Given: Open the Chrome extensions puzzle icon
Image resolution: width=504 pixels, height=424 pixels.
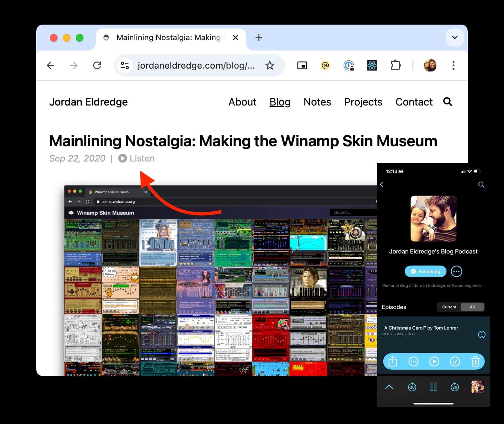Looking at the screenshot, I should pyautogui.click(x=395, y=66).
